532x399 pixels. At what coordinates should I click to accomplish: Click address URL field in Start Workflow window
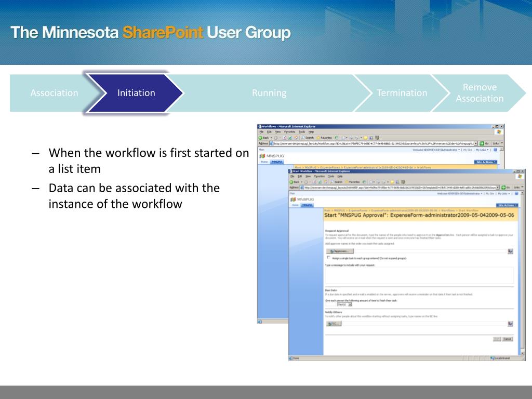point(398,187)
